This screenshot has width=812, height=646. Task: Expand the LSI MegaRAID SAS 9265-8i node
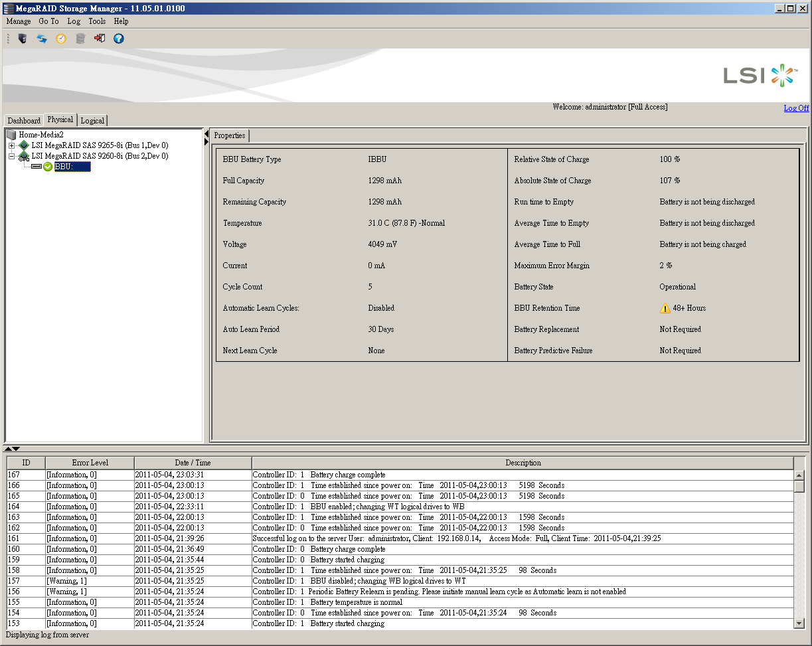coord(11,145)
